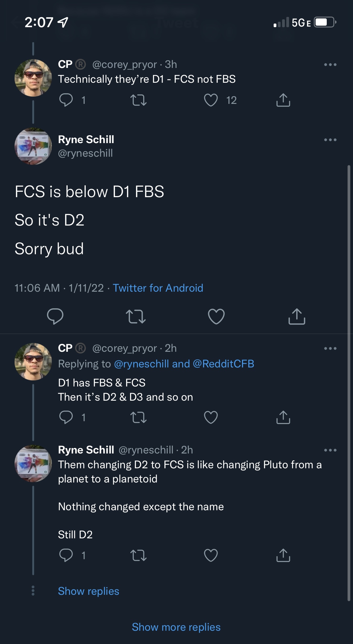Open more options for Ryne Schill's main tweet

pyautogui.click(x=330, y=140)
